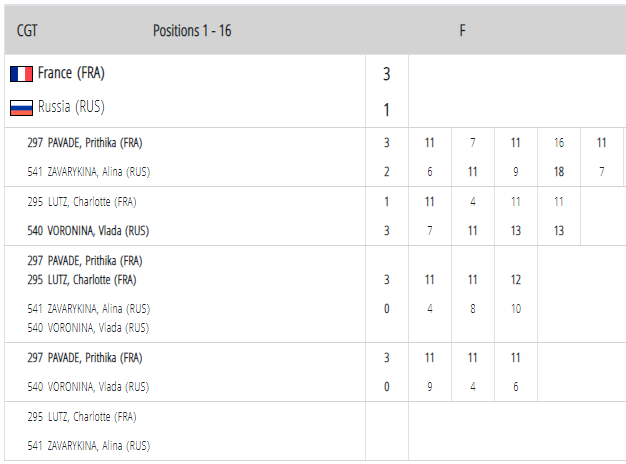
Task: Click the CGT header label
Action: click(27, 31)
